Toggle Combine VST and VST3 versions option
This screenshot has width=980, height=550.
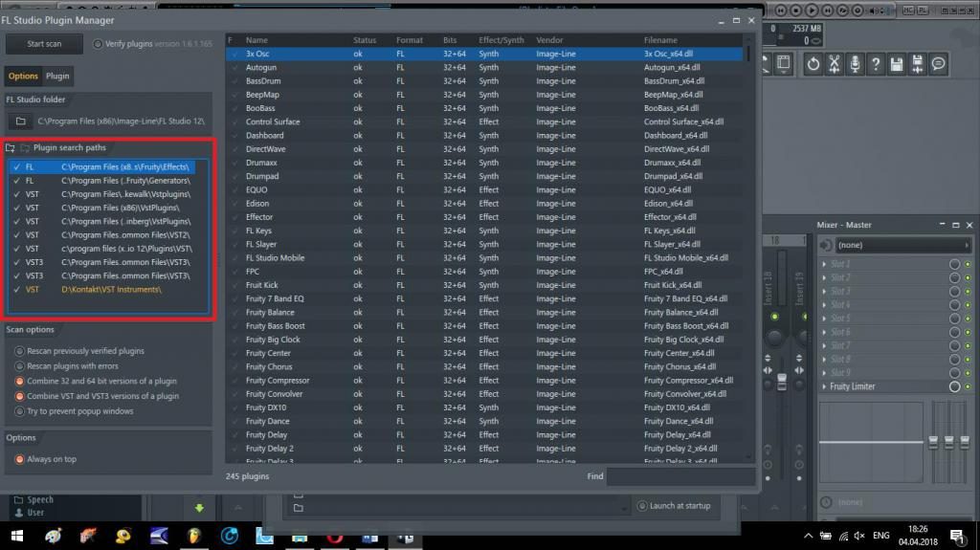20,396
